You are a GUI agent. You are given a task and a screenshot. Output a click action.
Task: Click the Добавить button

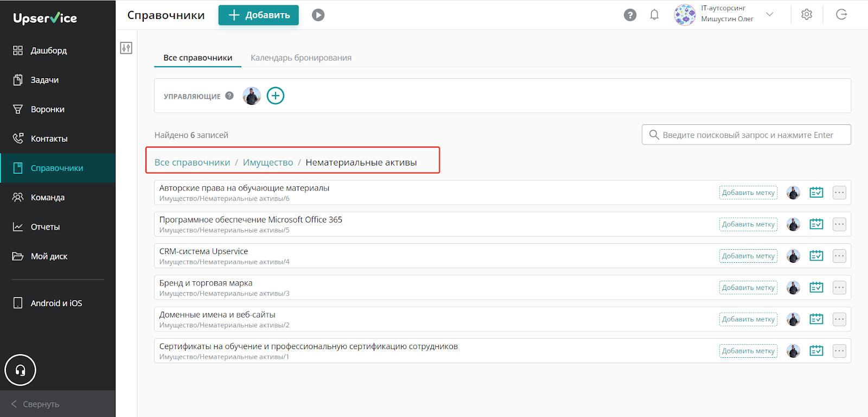[258, 15]
